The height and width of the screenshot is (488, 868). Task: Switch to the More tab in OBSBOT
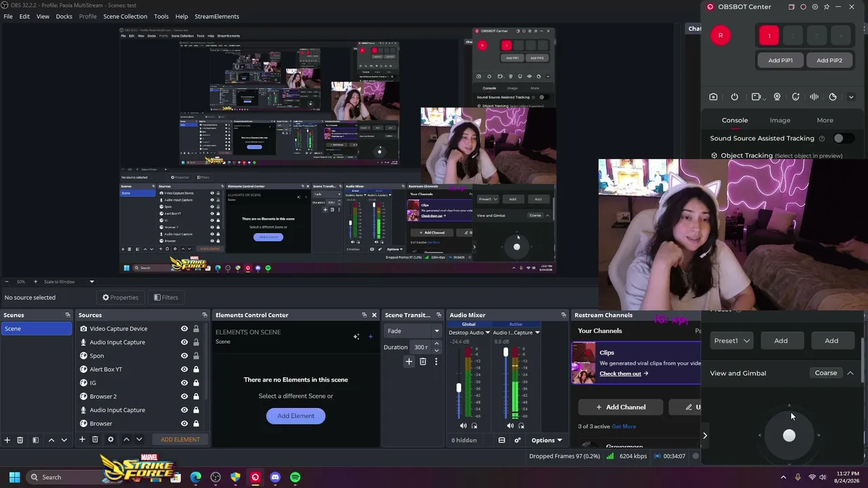coord(825,121)
